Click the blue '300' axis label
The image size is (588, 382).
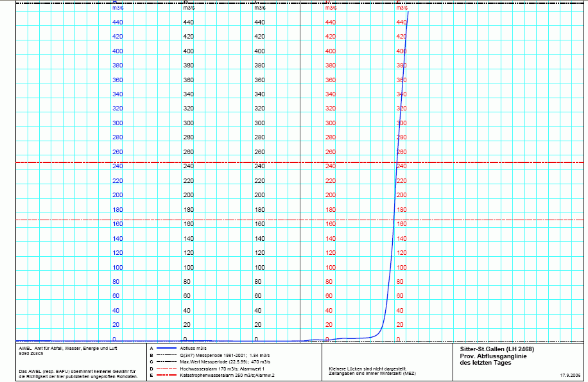(117, 123)
